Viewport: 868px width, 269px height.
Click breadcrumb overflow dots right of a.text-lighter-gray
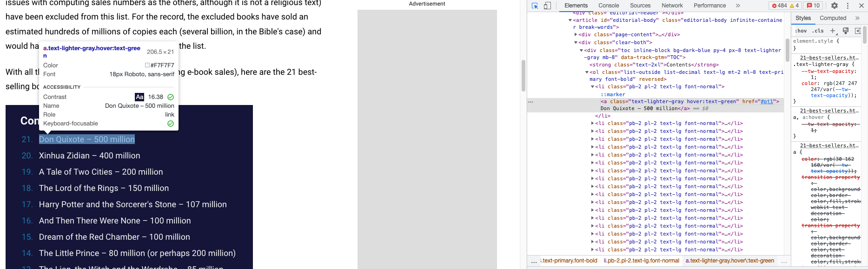784,261
